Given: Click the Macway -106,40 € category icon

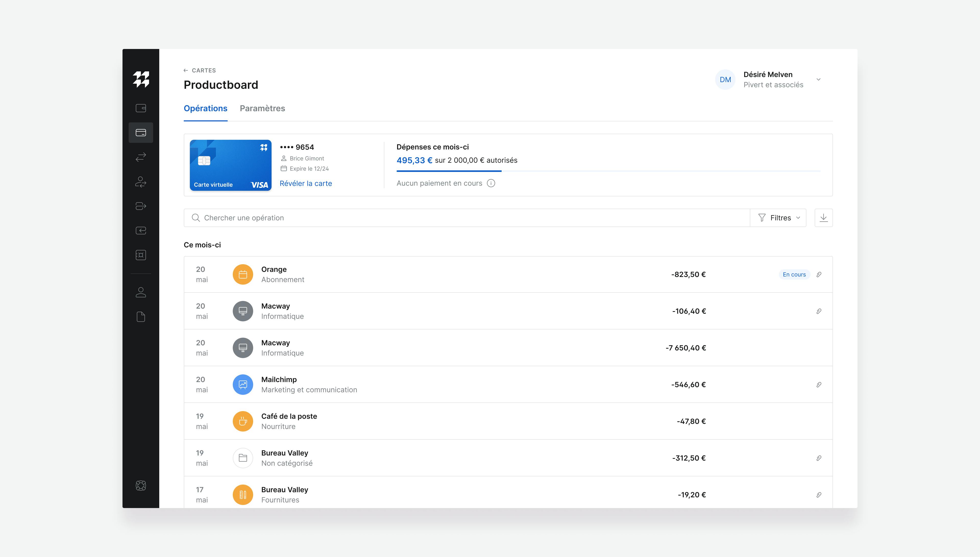Looking at the screenshot, I should tap(243, 311).
